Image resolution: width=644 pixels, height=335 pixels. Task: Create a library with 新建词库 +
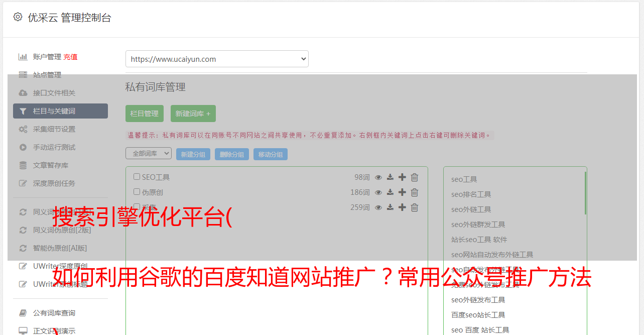click(x=193, y=114)
